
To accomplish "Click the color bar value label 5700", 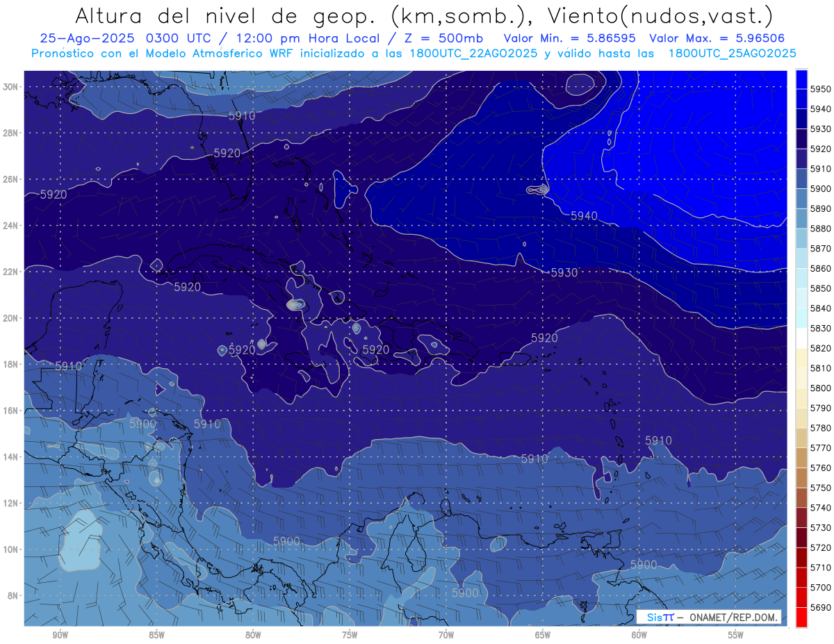I will [821, 587].
